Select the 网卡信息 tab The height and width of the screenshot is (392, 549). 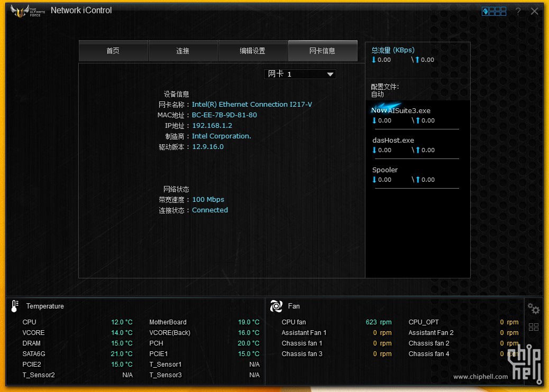tap(323, 51)
